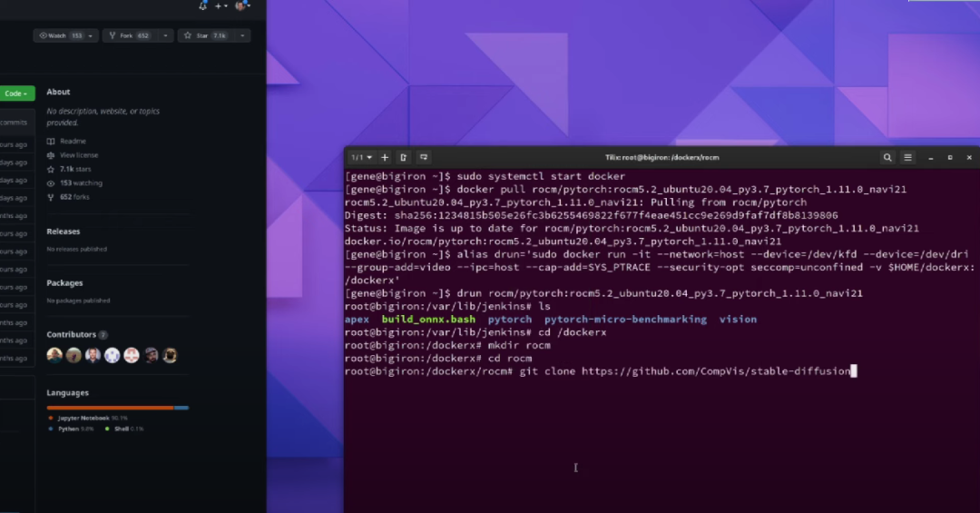Open the Python language link
This screenshot has height=513, width=980.
tap(71, 429)
